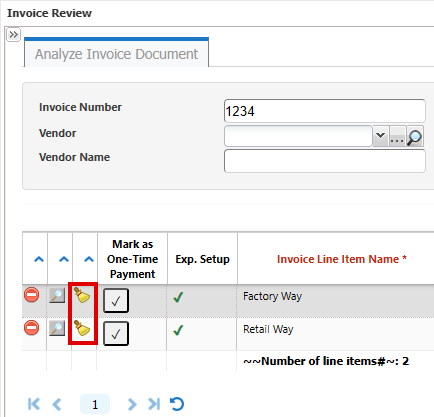Open the vendor ellipsis browse button
The height and width of the screenshot is (417, 434).
(x=397, y=136)
